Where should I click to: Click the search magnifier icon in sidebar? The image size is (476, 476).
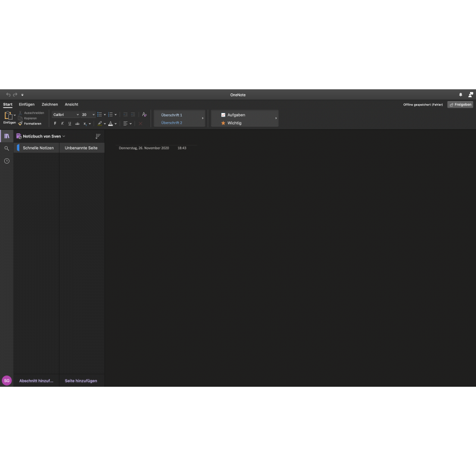[7, 148]
